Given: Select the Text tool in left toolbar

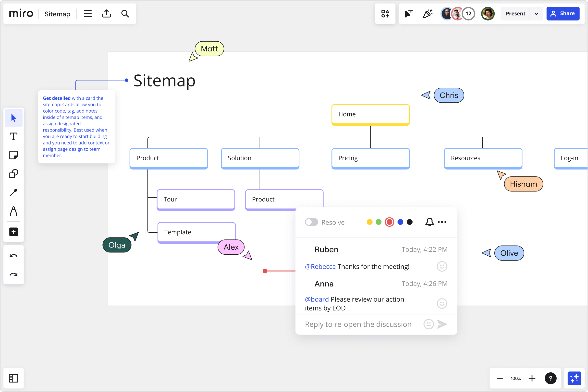Looking at the screenshot, I should coord(13,136).
